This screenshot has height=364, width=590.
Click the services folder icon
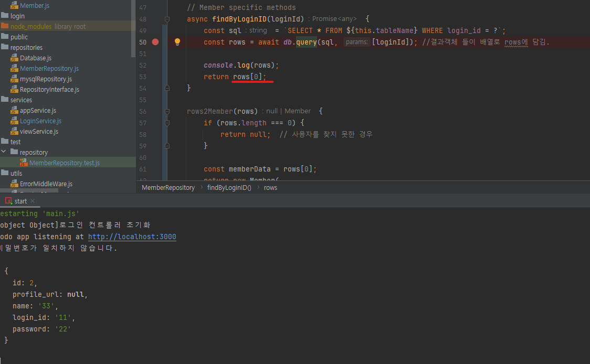(x=5, y=99)
